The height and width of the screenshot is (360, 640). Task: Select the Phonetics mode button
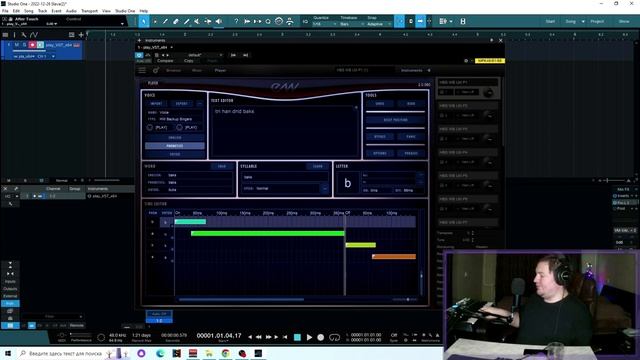click(175, 146)
